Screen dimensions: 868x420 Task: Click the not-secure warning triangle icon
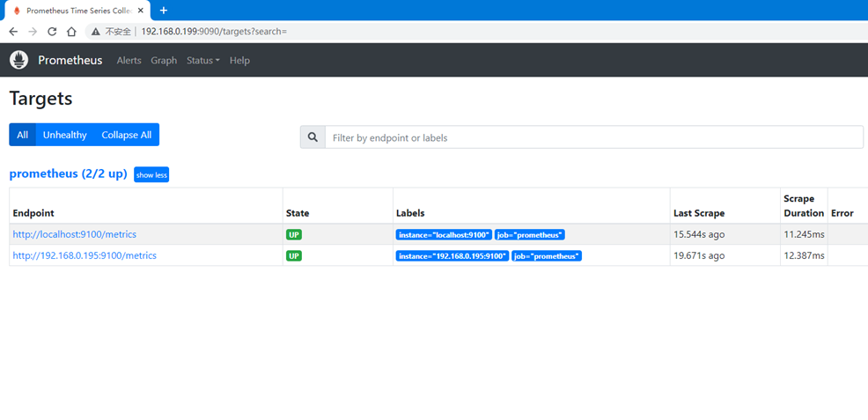tap(96, 32)
